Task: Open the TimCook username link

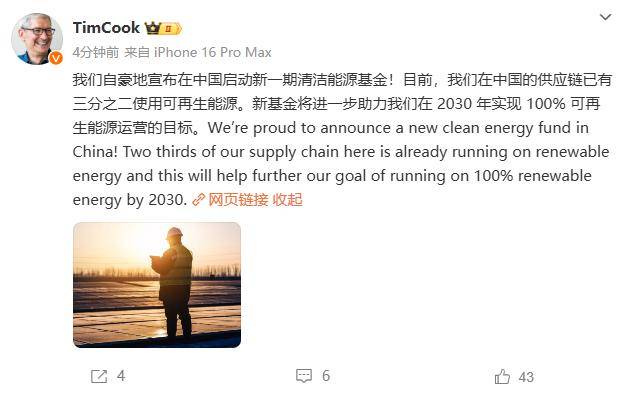Action: [x=106, y=28]
